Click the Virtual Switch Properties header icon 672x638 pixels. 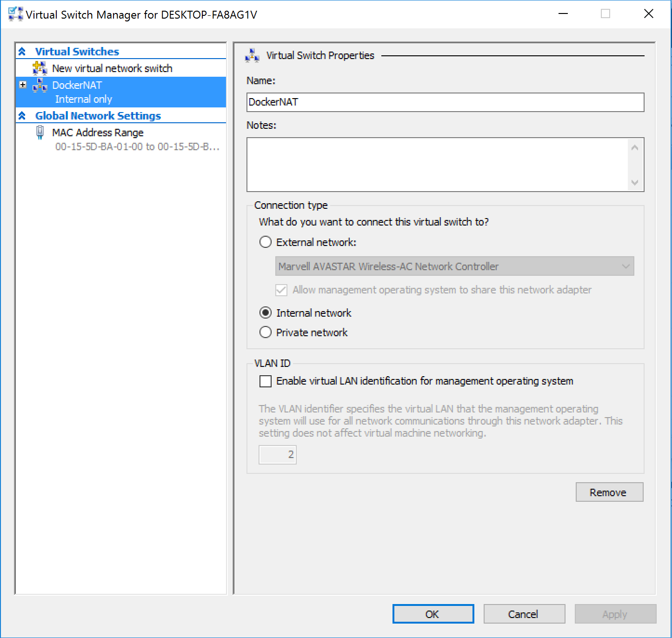(x=252, y=55)
